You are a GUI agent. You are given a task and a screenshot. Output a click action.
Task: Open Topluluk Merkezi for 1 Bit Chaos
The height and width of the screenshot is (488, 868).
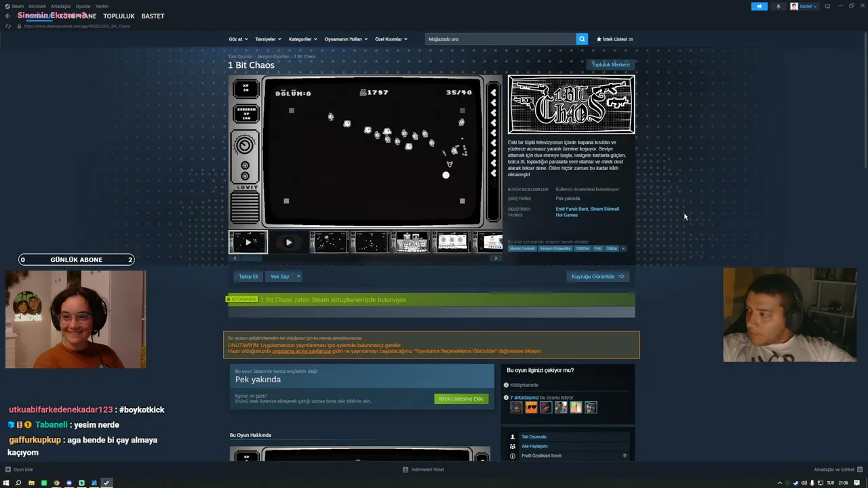pyautogui.click(x=610, y=64)
